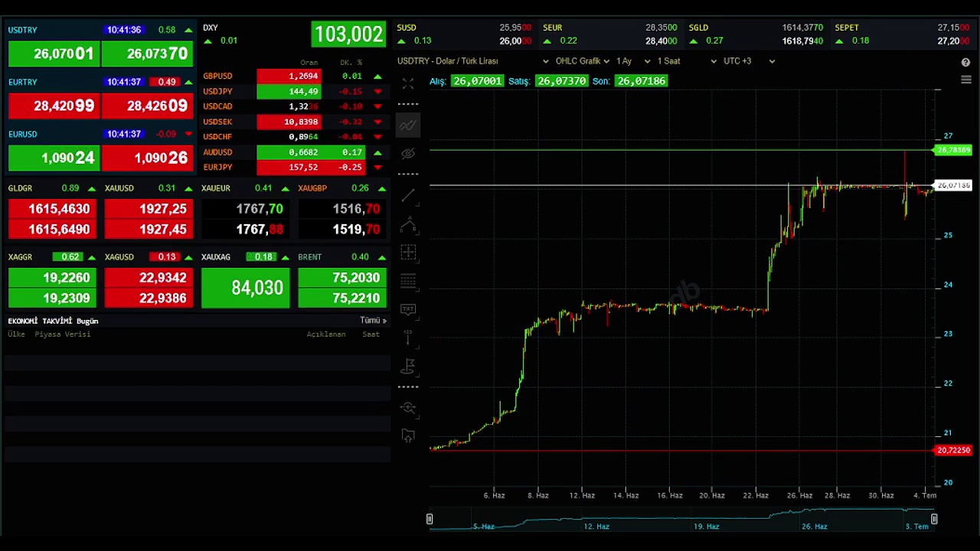This screenshot has width=980, height=551.
Task: Click the left handle of timeline range slider
Action: (430, 520)
